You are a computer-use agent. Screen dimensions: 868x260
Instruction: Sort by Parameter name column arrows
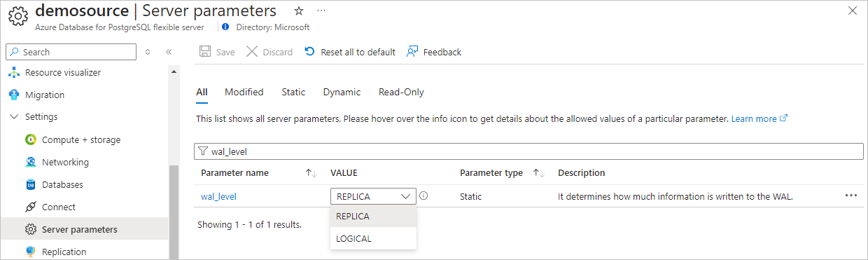coord(311,173)
